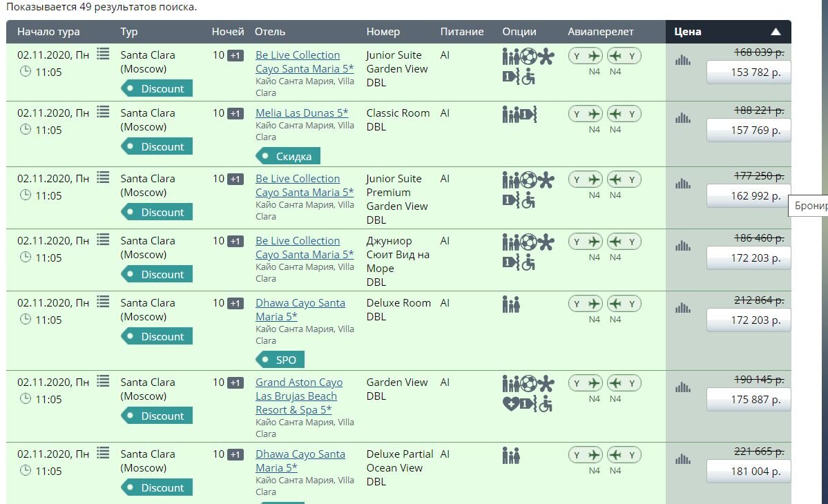
Task: Show price chart icon for 153 782 р. offer
Action: click(683, 60)
